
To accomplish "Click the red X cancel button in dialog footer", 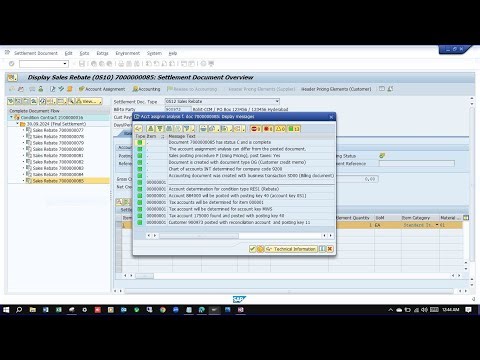I will (x=330, y=249).
